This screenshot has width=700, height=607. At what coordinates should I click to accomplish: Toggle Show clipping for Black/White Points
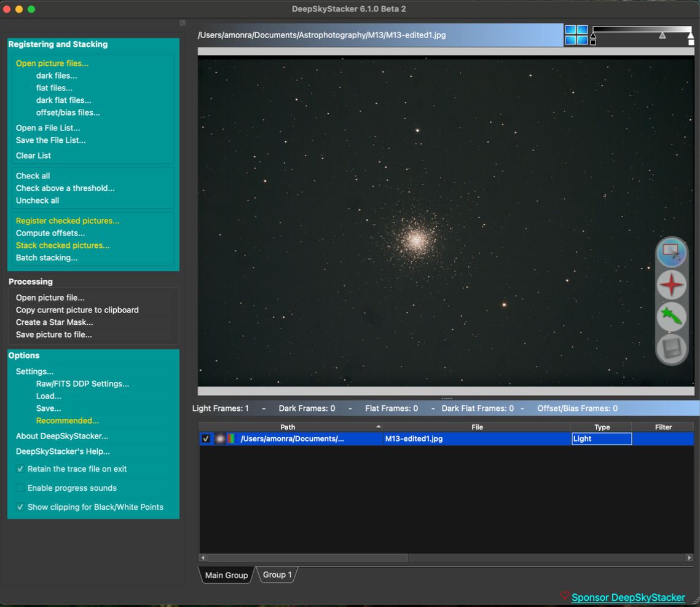click(20, 507)
